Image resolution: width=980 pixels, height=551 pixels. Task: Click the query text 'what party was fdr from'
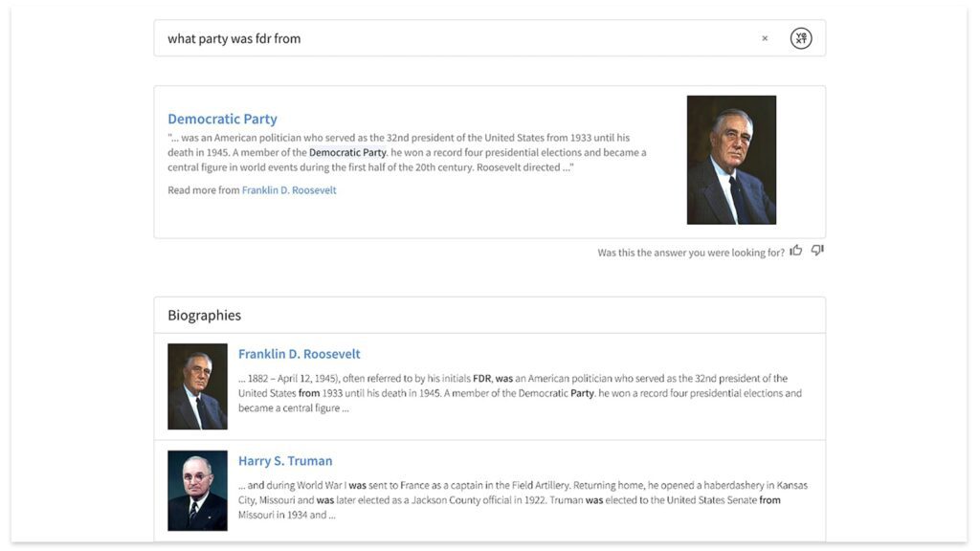(234, 39)
